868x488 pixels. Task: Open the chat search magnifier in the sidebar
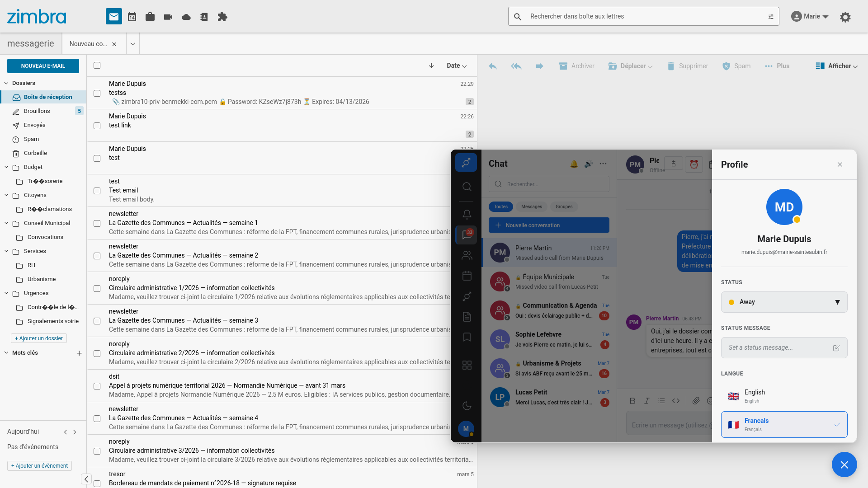click(467, 186)
